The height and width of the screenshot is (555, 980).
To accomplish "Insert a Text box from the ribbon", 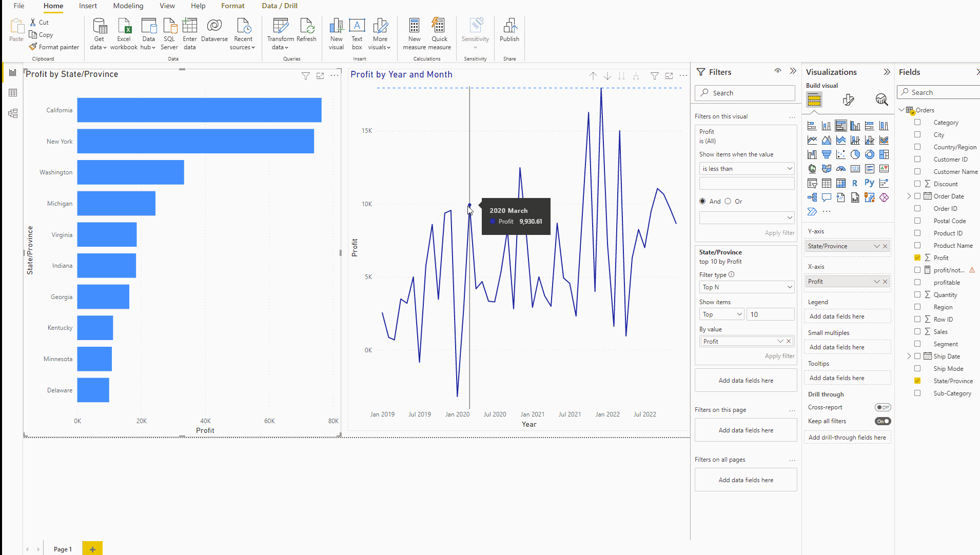I will [x=357, y=32].
